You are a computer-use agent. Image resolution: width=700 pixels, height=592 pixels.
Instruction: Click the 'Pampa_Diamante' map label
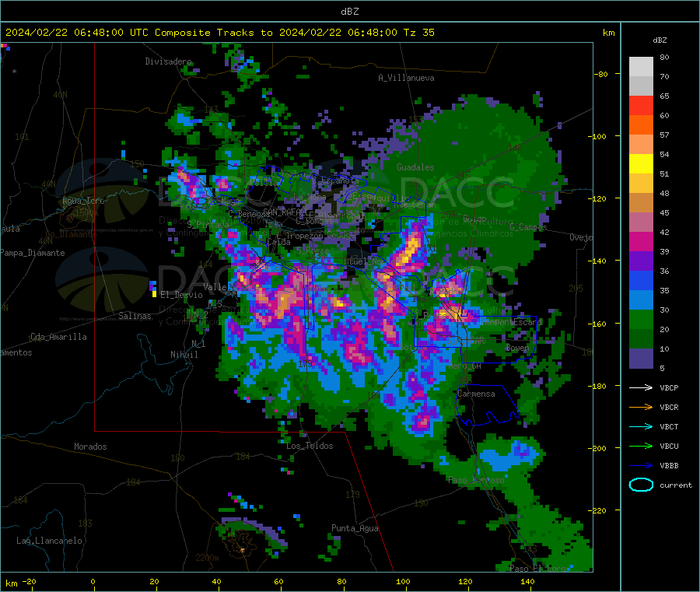tap(33, 253)
